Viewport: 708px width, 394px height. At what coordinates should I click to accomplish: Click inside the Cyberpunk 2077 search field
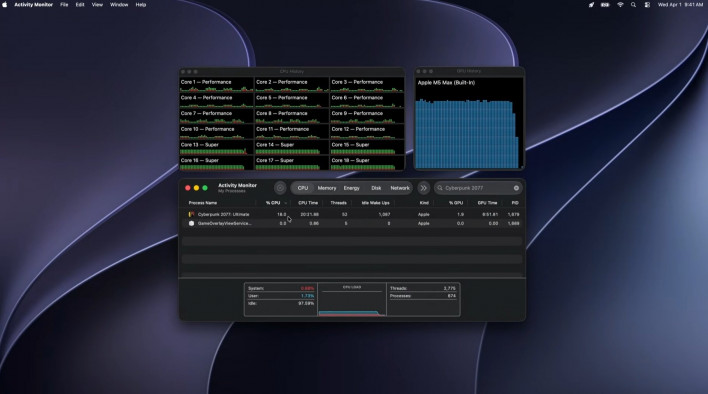(478, 188)
